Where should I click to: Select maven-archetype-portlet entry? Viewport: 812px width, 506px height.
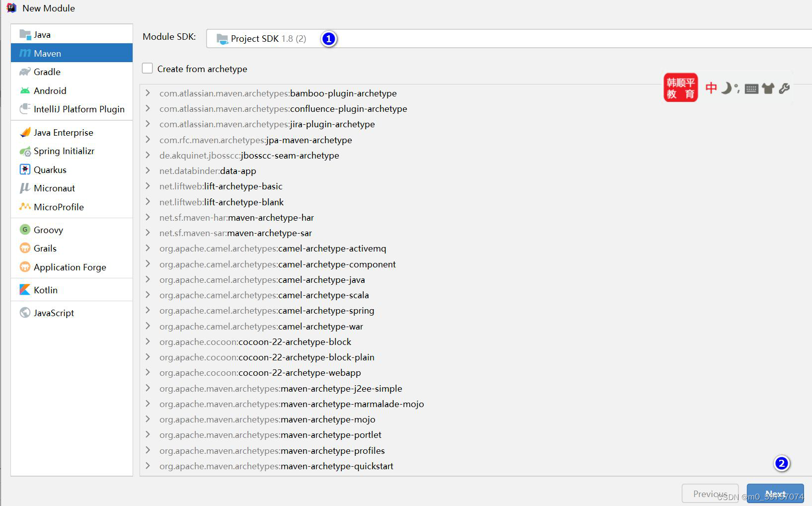point(271,434)
